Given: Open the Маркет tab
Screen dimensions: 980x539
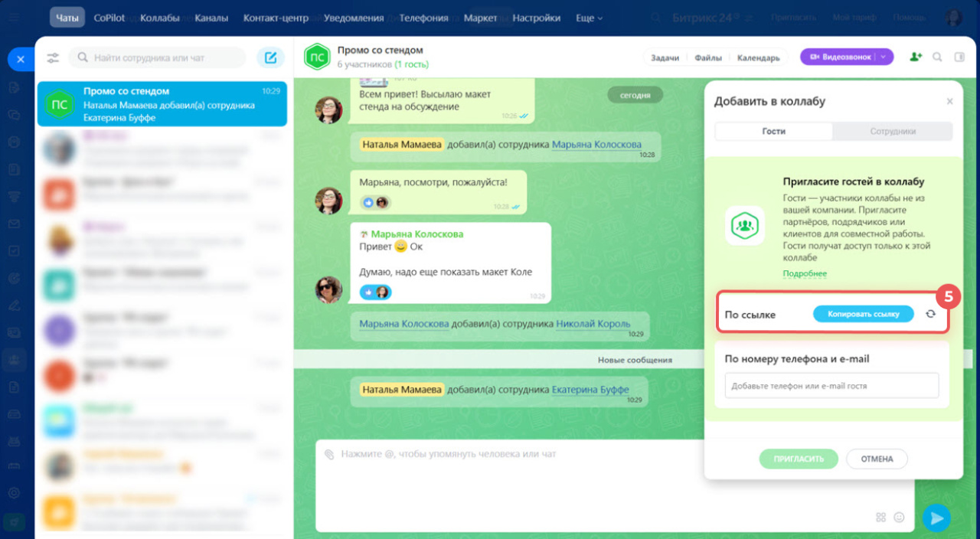Looking at the screenshot, I should (481, 18).
